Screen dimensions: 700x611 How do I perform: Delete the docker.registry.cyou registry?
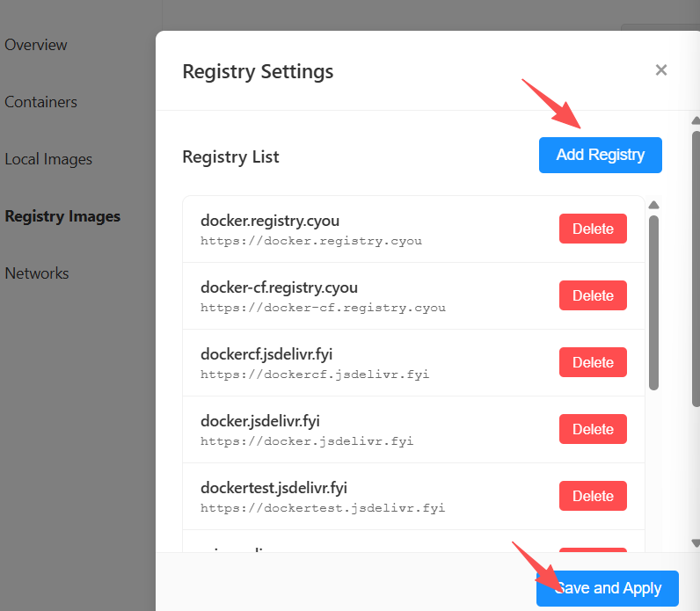[593, 229]
